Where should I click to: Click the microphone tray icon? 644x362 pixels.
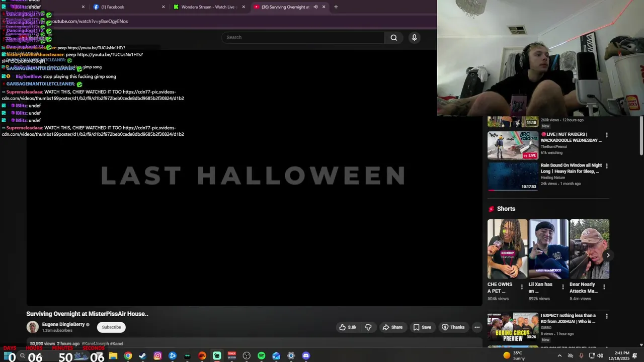581,356
